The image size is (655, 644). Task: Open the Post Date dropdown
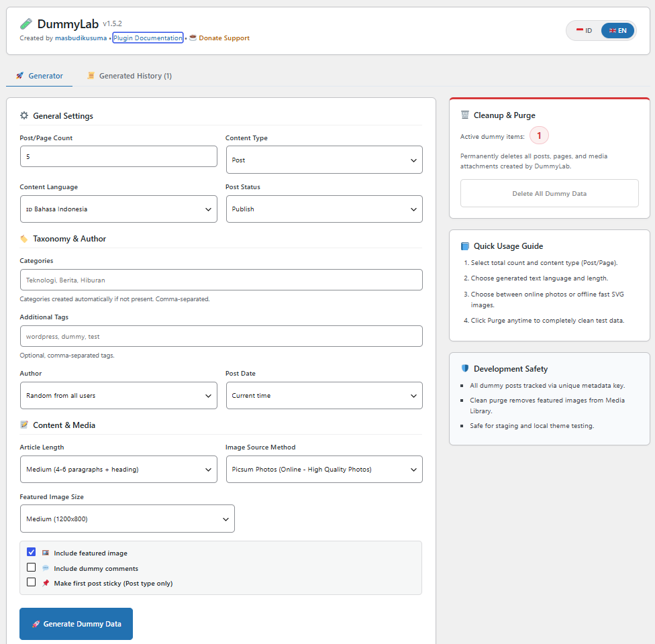pyautogui.click(x=324, y=396)
